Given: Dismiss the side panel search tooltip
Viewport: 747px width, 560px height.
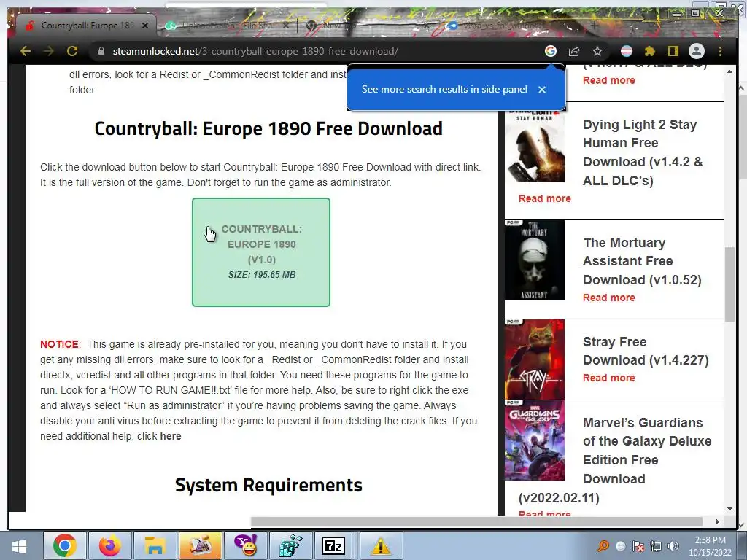Looking at the screenshot, I should (x=542, y=90).
